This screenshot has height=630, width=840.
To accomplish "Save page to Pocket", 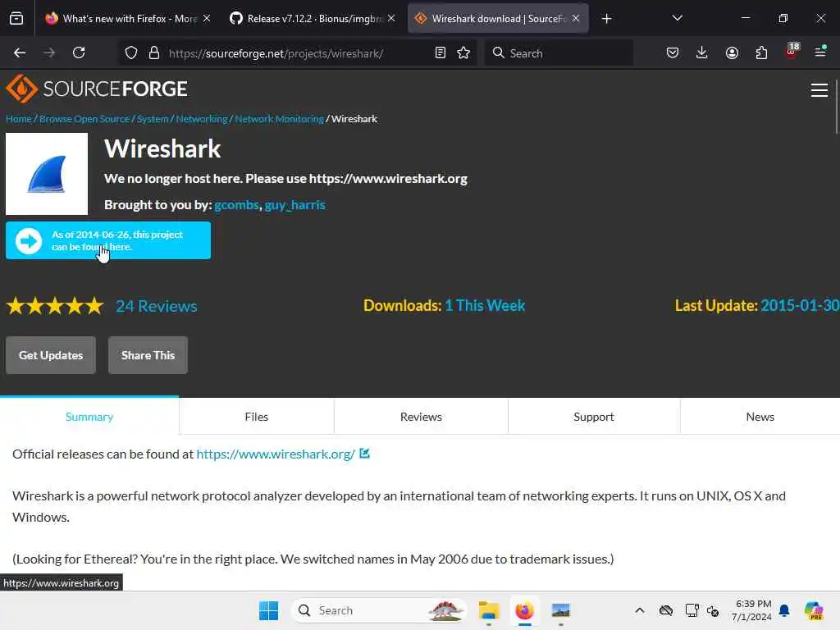I will pyautogui.click(x=673, y=52).
